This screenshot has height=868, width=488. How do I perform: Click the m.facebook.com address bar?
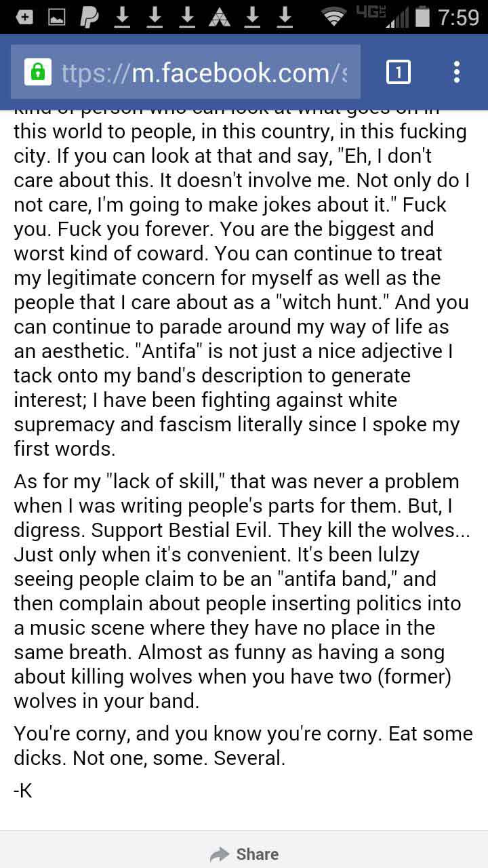coord(186,72)
